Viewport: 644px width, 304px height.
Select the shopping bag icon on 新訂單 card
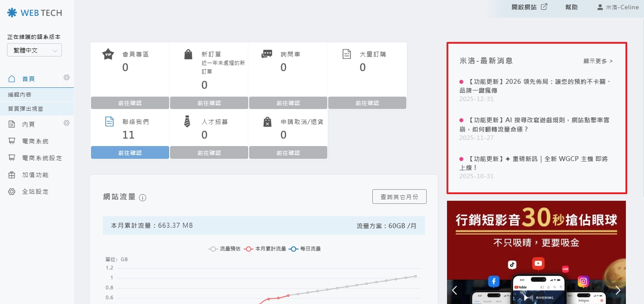(x=188, y=54)
